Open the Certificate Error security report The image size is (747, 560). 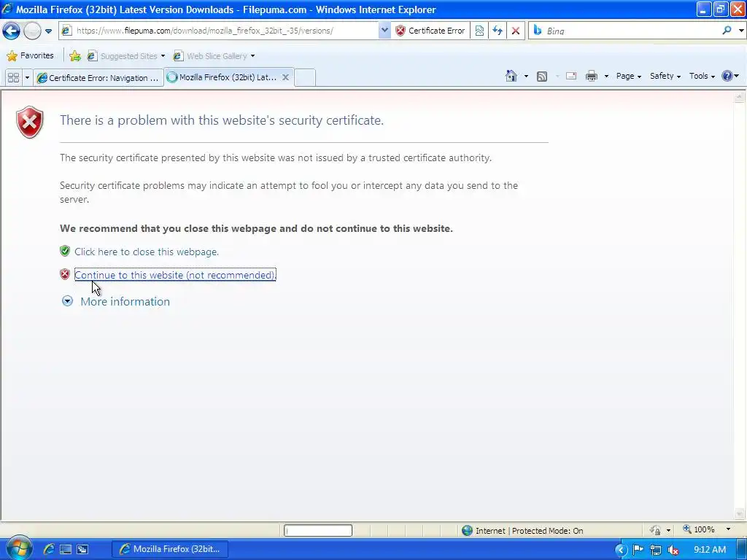430,31
